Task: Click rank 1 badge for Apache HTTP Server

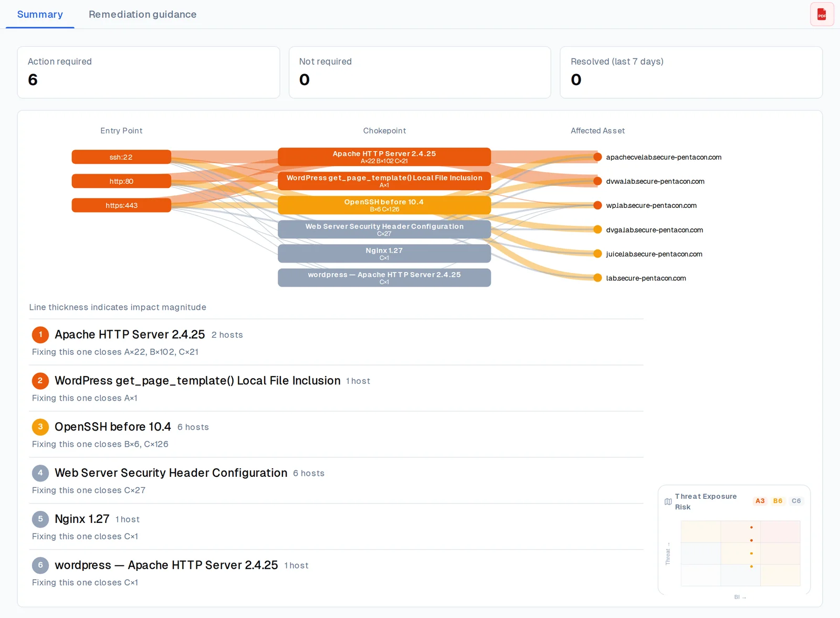Action: point(40,334)
